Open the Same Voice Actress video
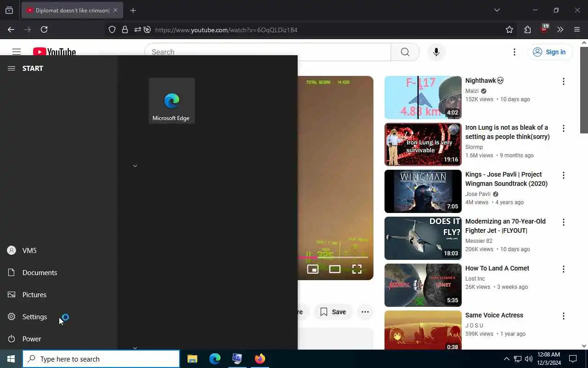588x368 pixels. pyautogui.click(x=494, y=315)
